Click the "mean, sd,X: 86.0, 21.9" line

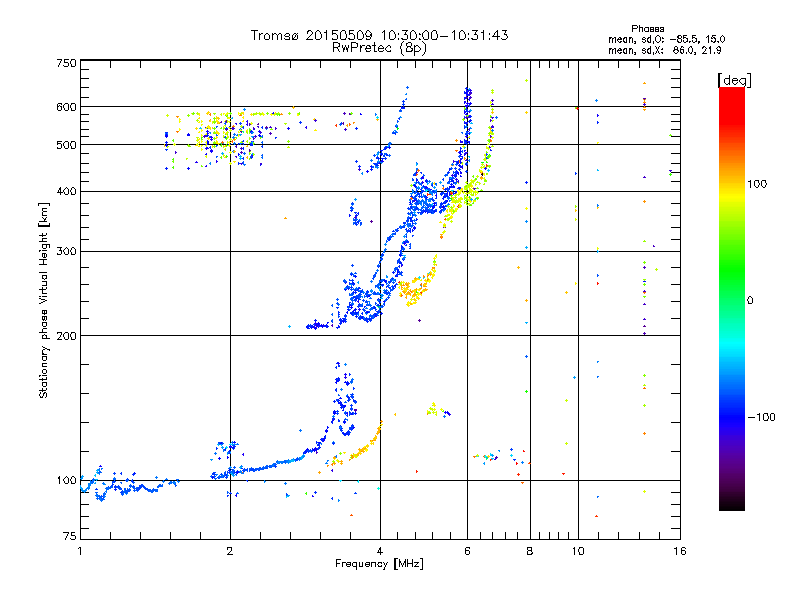[664, 51]
